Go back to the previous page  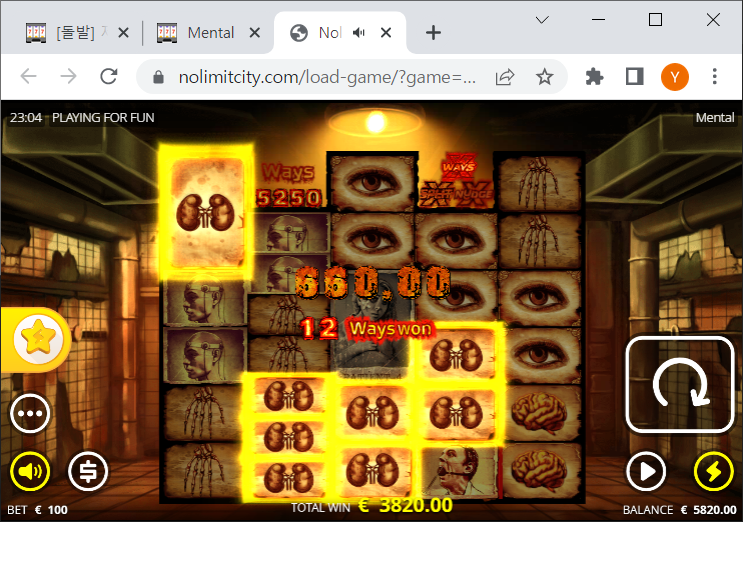[29, 76]
